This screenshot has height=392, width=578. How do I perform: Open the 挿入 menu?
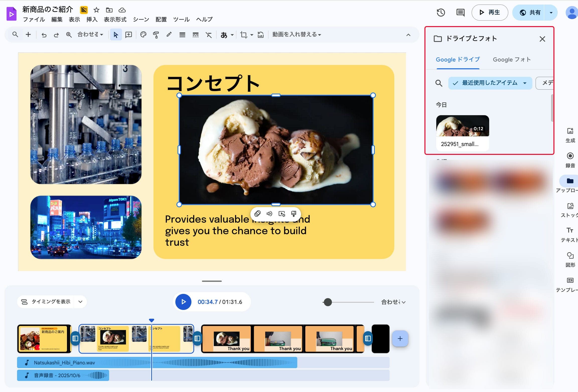click(92, 19)
